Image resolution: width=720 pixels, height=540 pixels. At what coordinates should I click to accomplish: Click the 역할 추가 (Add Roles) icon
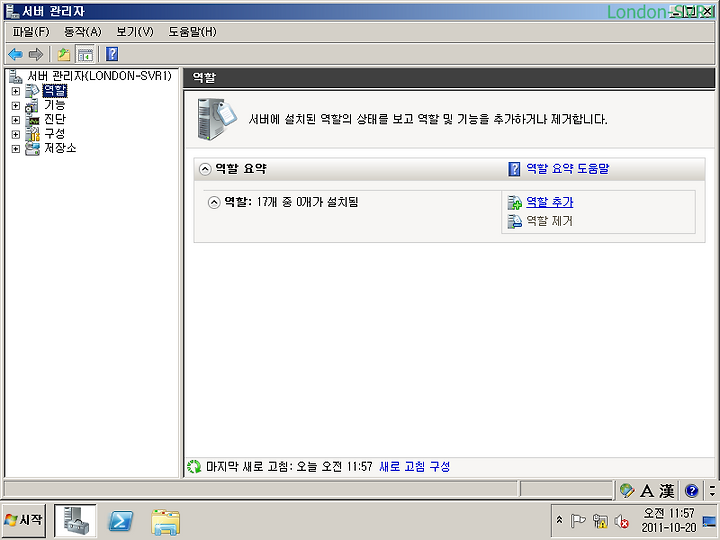tap(514, 202)
